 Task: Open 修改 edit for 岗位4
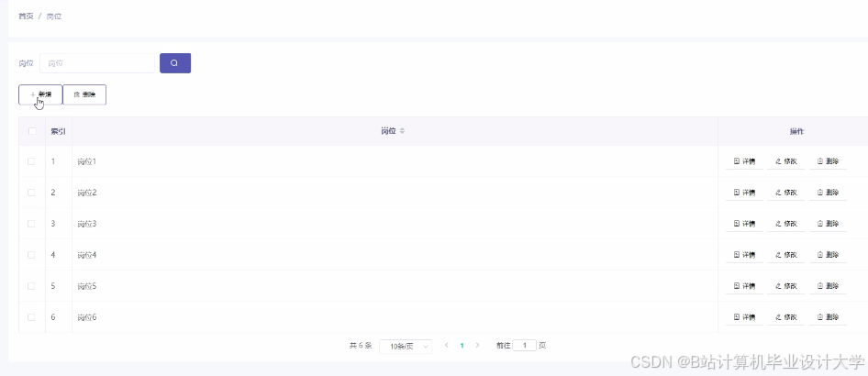(x=786, y=255)
